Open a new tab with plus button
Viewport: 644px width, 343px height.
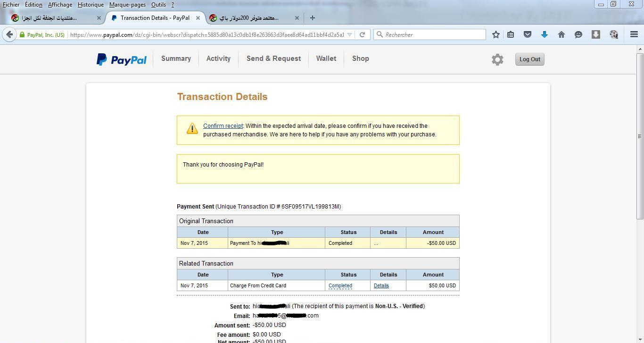click(x=312, y=18)
